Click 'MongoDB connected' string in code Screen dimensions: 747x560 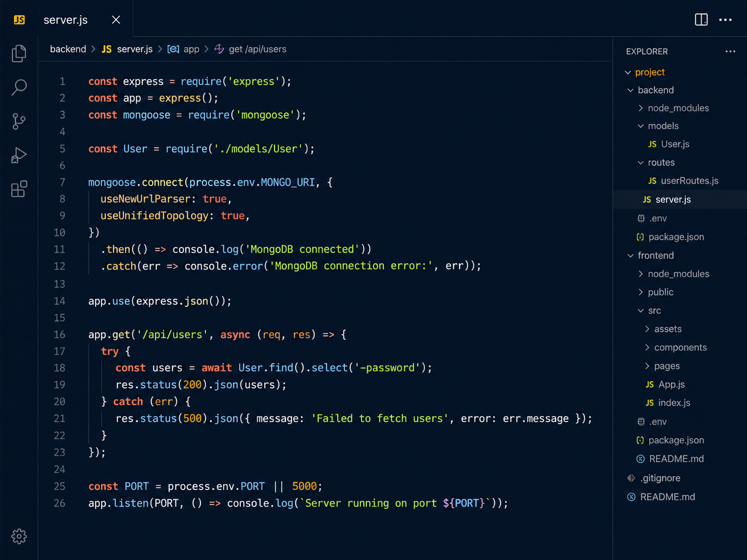coord(303,250)
